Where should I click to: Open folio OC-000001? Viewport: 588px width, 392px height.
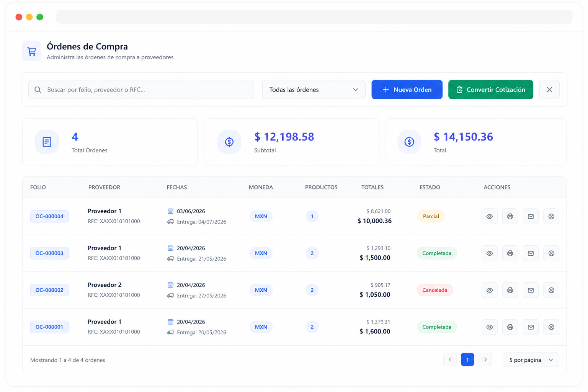(49, 327)
